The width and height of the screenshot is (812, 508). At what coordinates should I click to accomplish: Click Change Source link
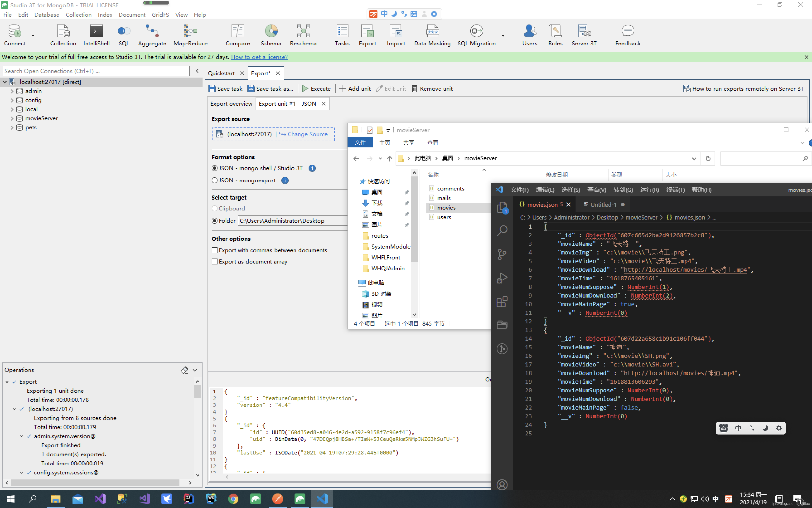(303, 134)
